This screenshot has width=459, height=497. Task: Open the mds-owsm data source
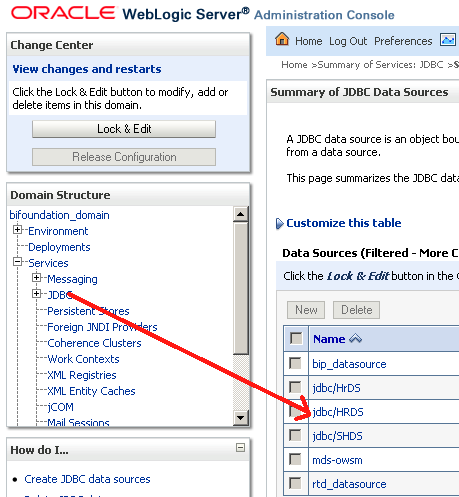[x=337, y=460]
